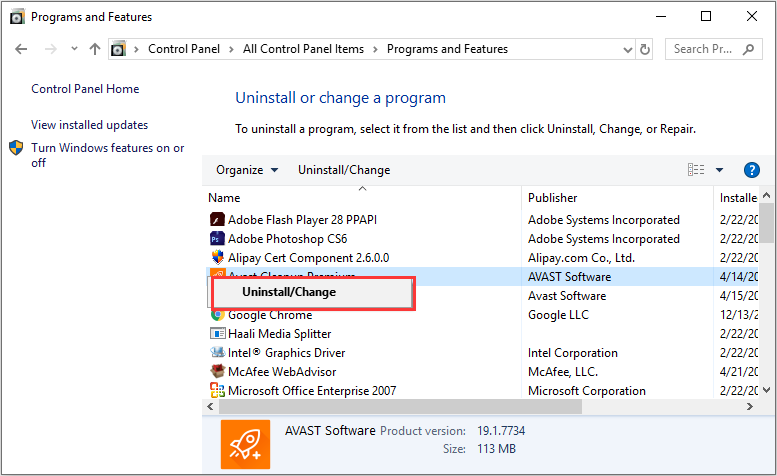
Task: Open View installed updates link
Action: click(90, 125)
